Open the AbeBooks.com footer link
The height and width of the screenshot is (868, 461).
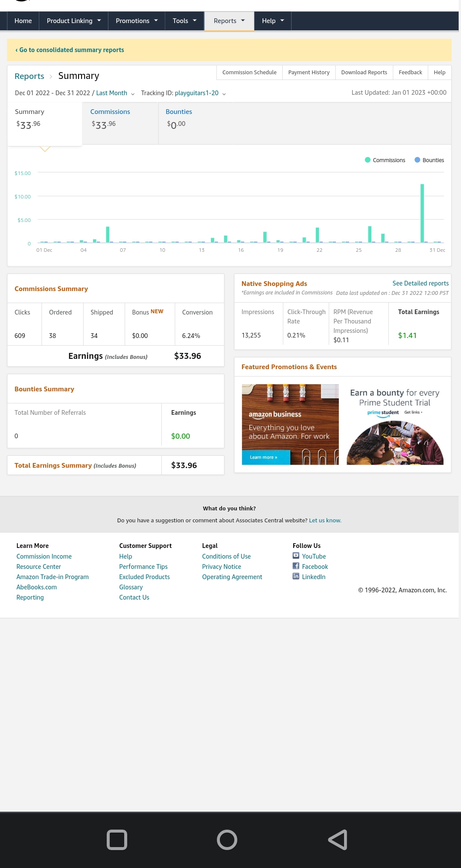(x=36, y=587)
